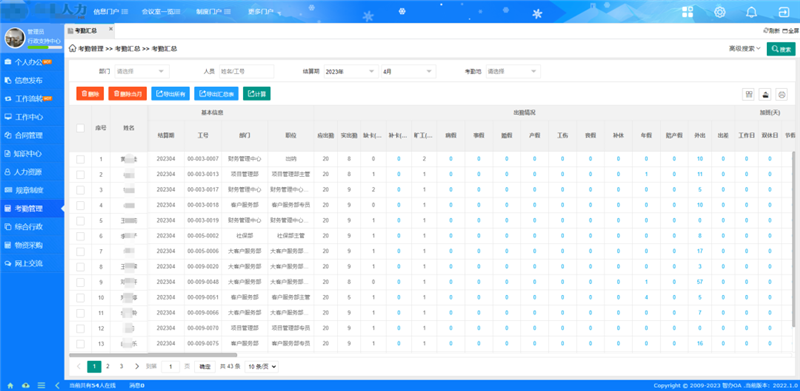Click the home icon in breadcrumb

(x=72, y=49)
